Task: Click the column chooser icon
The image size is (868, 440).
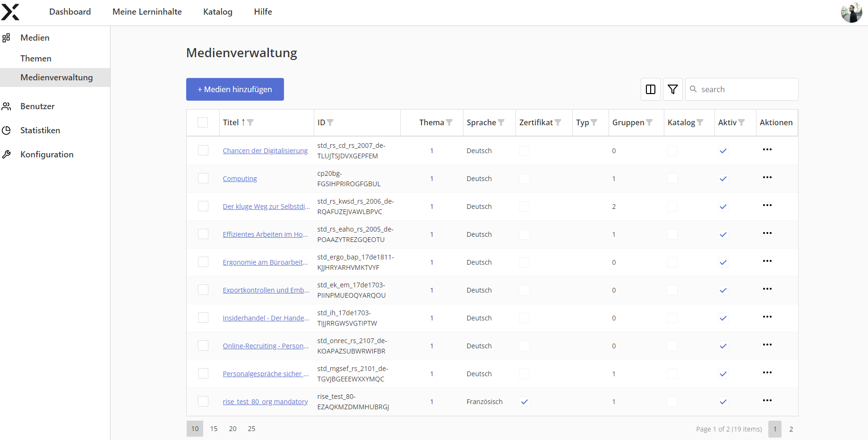Action: [650, 89]
